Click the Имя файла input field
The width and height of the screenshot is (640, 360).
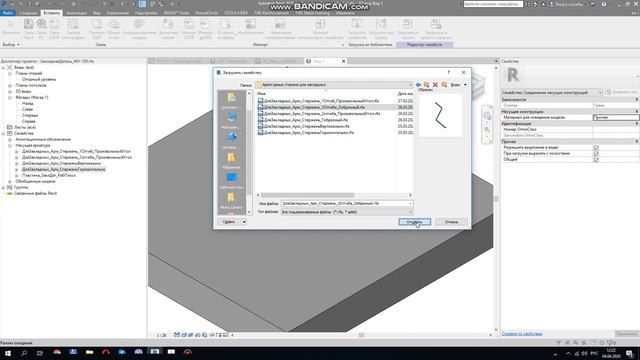(x=347, y=203)
